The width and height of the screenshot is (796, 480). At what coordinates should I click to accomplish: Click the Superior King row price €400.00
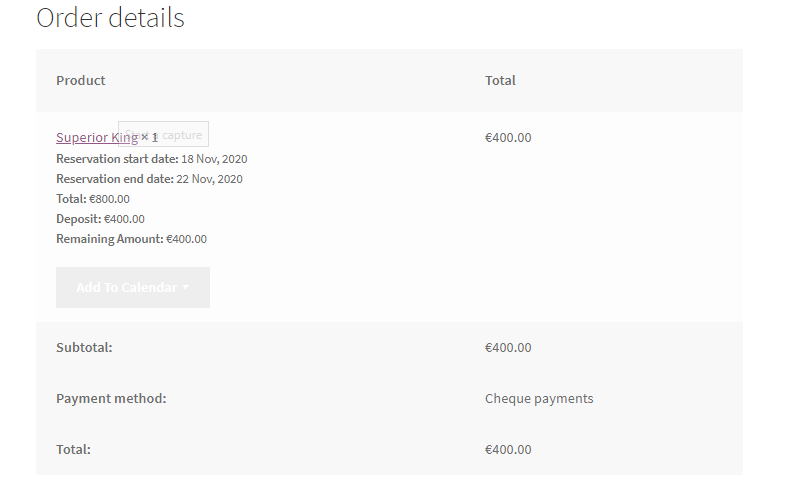point(508,138)
